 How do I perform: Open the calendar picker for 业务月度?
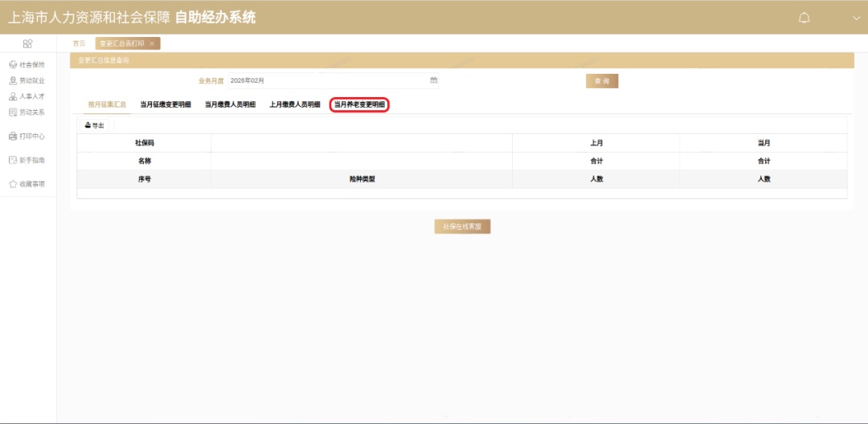point(433,80)
